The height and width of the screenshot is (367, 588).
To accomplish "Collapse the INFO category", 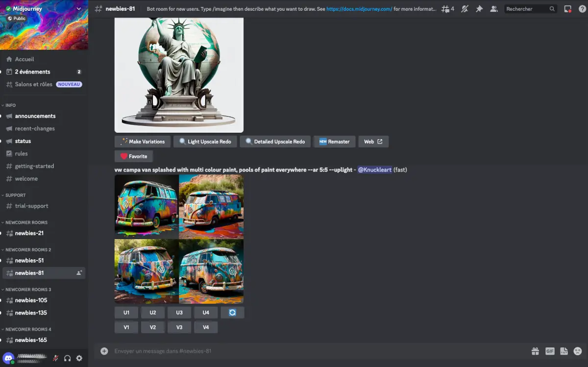I will 10,105.
